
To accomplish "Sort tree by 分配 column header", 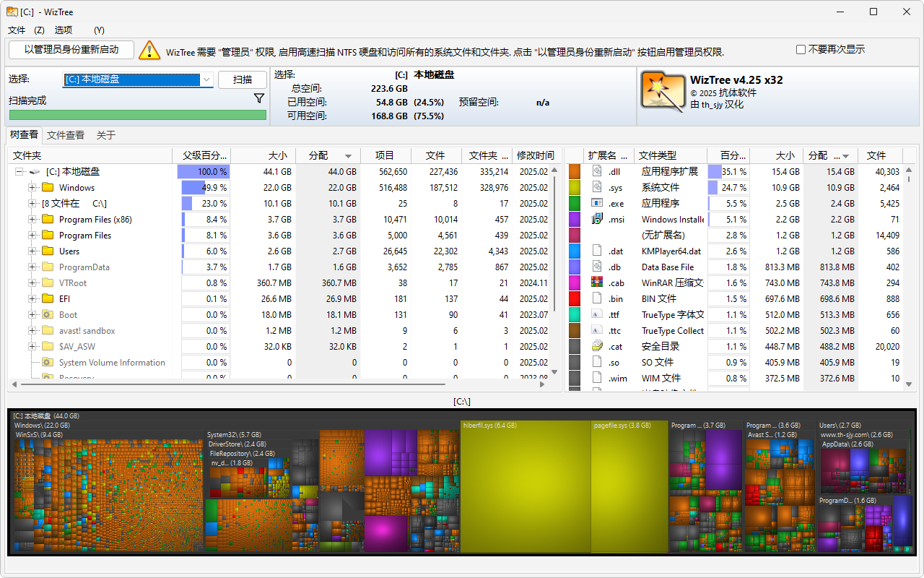I will (328, 155).
